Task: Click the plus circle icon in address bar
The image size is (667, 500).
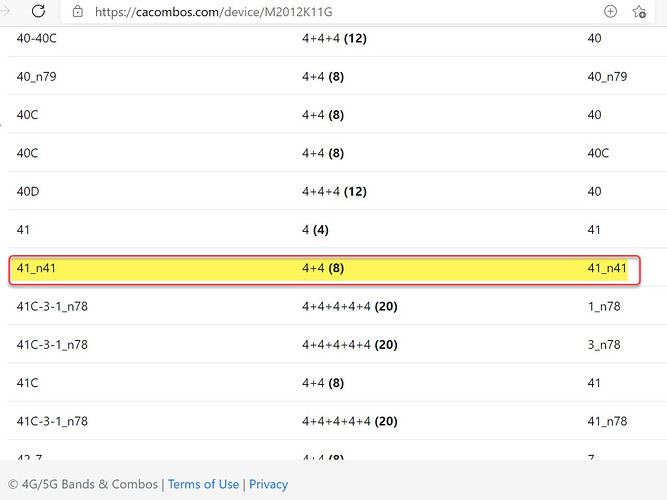Action: click(x=610, y=12)
